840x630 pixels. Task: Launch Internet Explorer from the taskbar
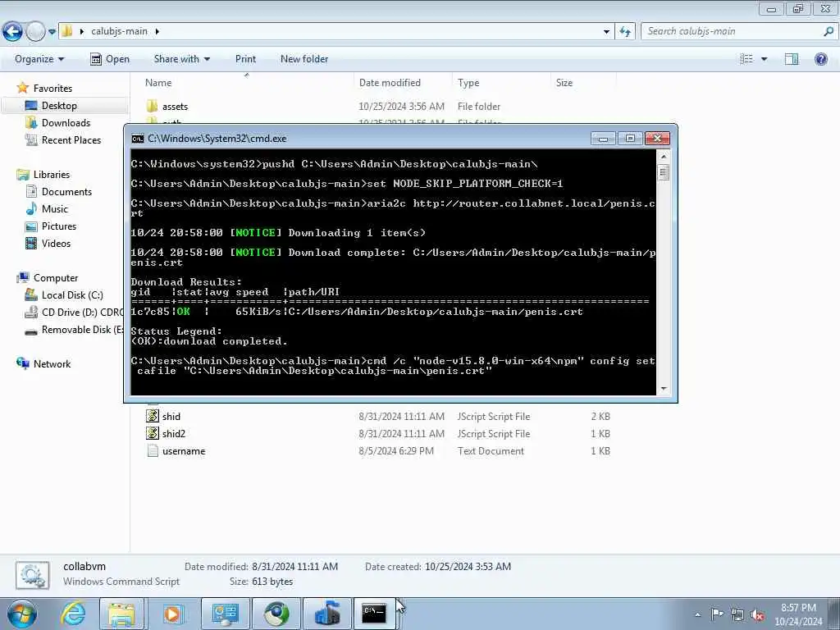[72, 614]
